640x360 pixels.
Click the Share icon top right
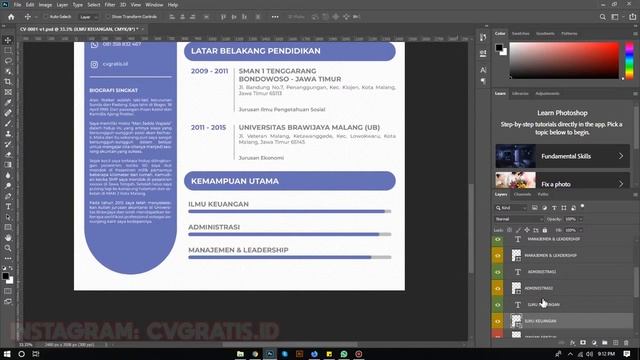[x=633, y=17]
